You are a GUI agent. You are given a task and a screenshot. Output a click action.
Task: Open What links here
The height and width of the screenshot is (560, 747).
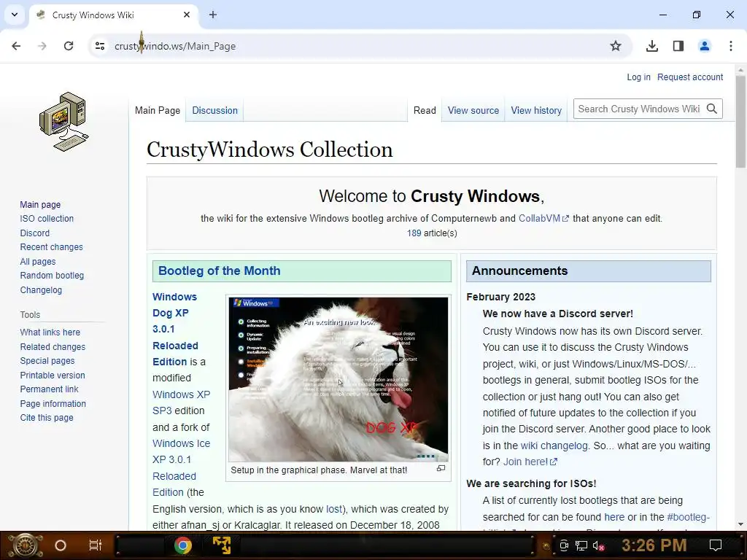point(50,332)
